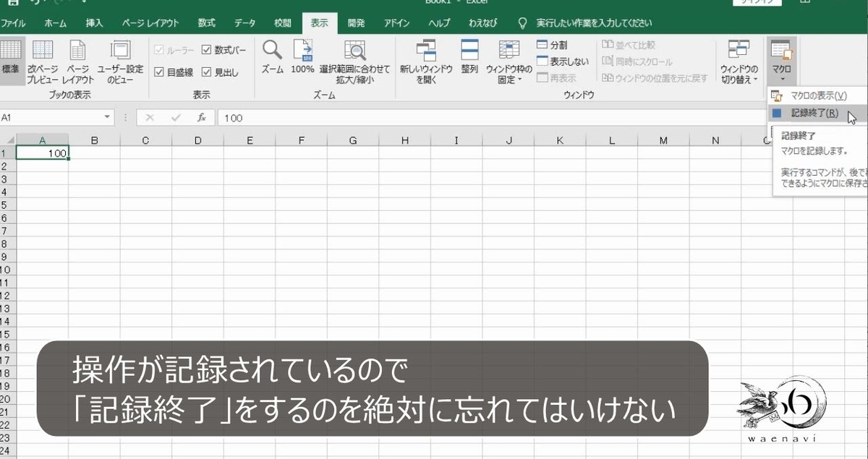Screen dimensions: 868x459
Task: Click 表示しない hide window button
Action: 563,61
